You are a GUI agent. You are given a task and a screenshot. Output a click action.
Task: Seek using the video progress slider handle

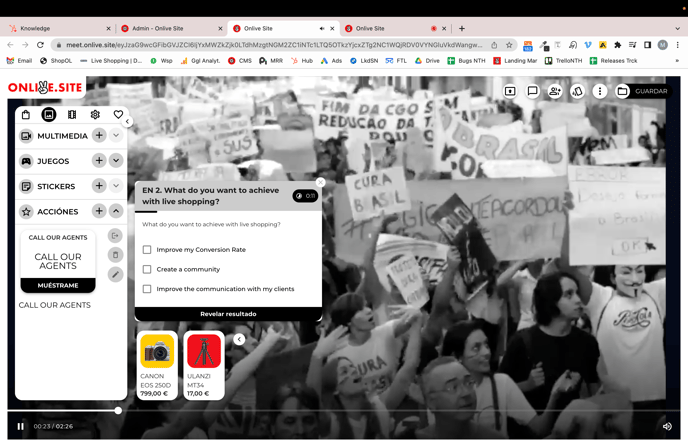click(118, 411)
